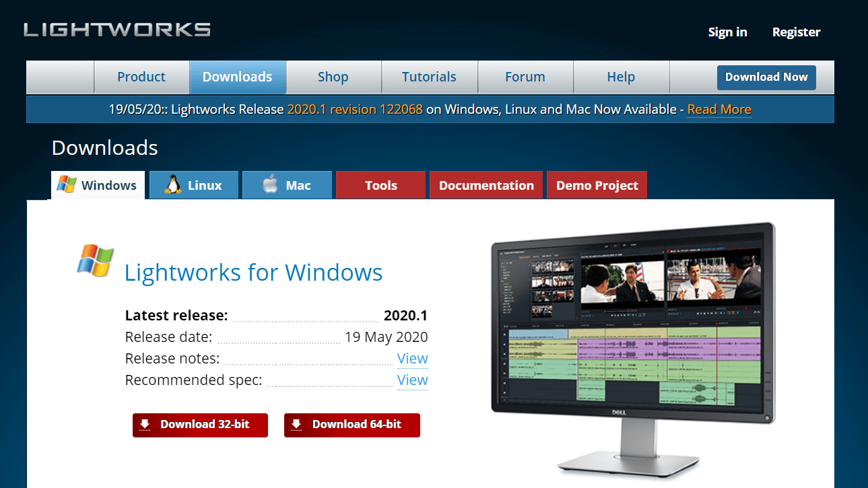The image size is (868, 488).
Task: Open the Help menu item
Action: click(x=620, y=77)
